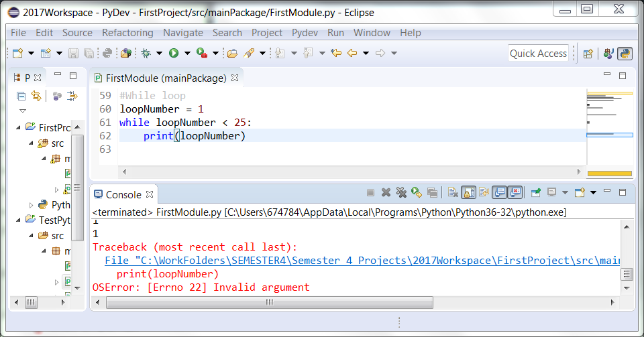644x337 pixels.
Task: Toggle Link with Editor in Package Explorer
Action: pyautogui.click(x=36, y=96)
